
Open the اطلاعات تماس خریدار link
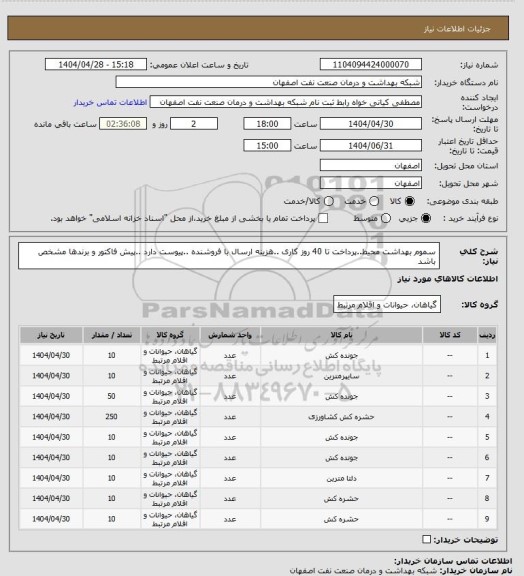110,102
